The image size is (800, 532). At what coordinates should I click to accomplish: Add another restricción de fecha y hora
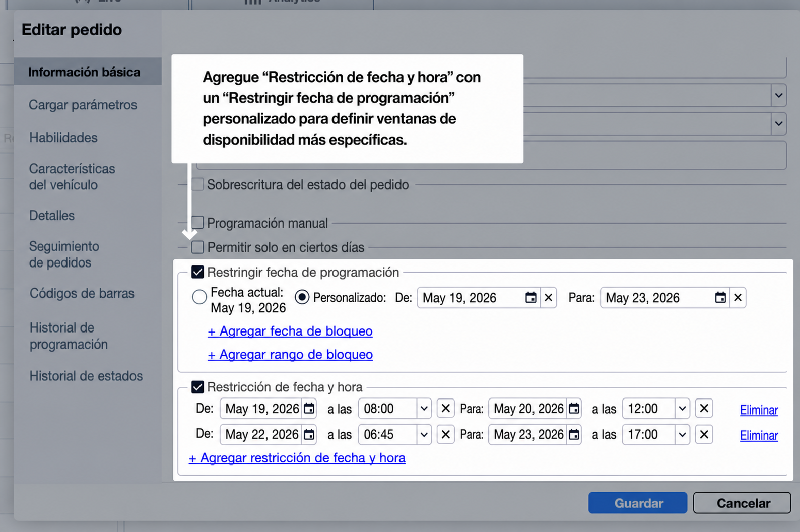297,458
